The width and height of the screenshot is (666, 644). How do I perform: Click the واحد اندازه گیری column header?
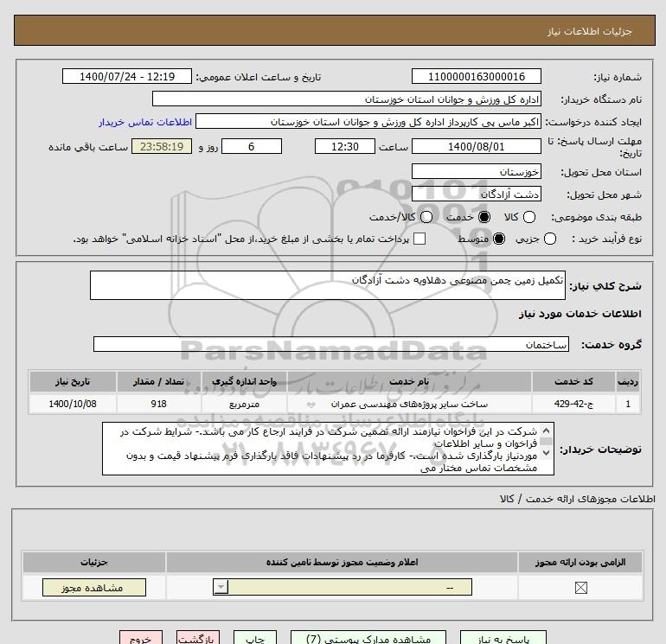click(x=244, y=381)
